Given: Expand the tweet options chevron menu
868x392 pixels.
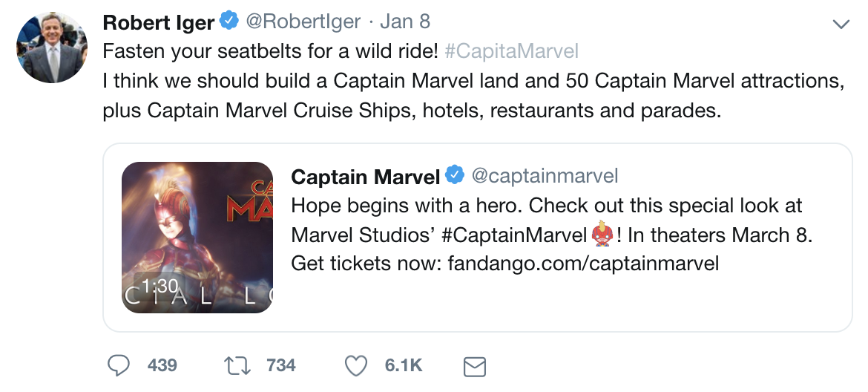Looking at the screenshot, I should [x=841, y=24].
